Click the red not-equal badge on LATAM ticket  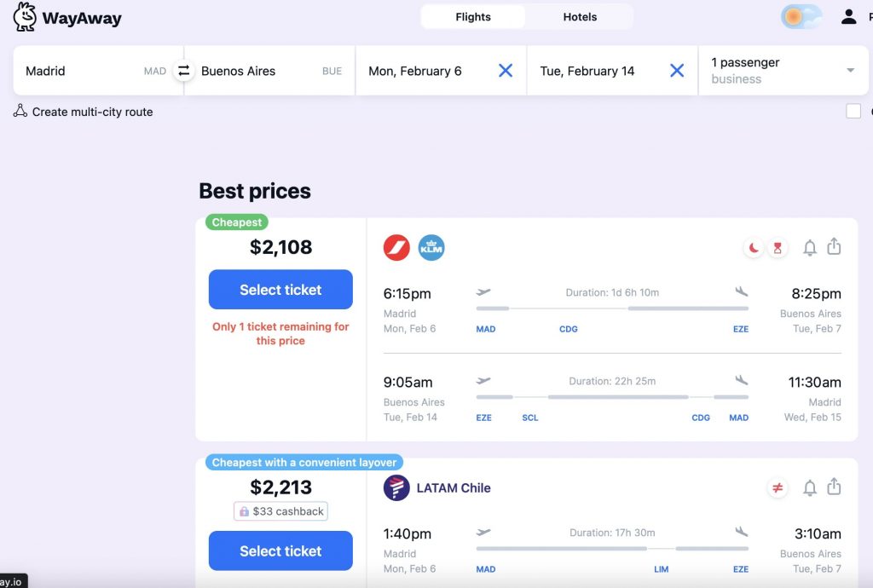tap(778, 487)
